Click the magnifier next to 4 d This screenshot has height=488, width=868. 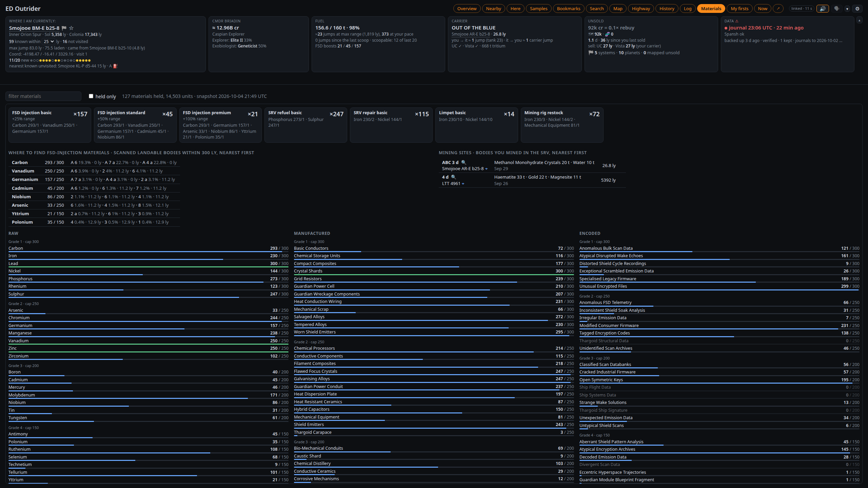click(453, 177)
